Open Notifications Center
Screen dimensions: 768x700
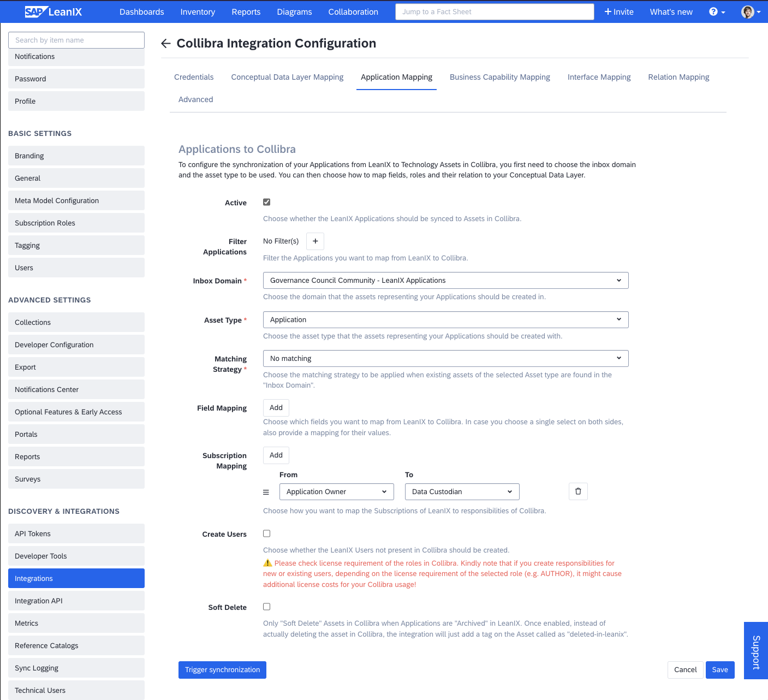76,389
